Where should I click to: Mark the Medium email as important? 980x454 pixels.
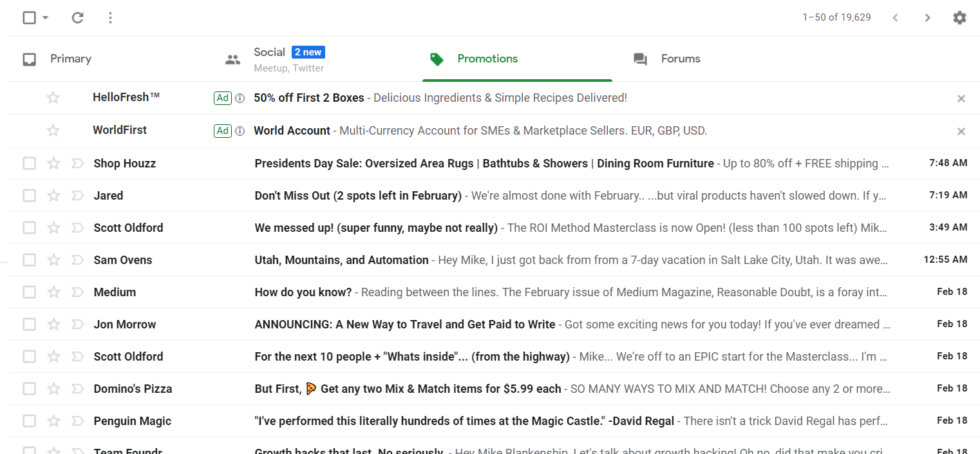pos(77,292)
